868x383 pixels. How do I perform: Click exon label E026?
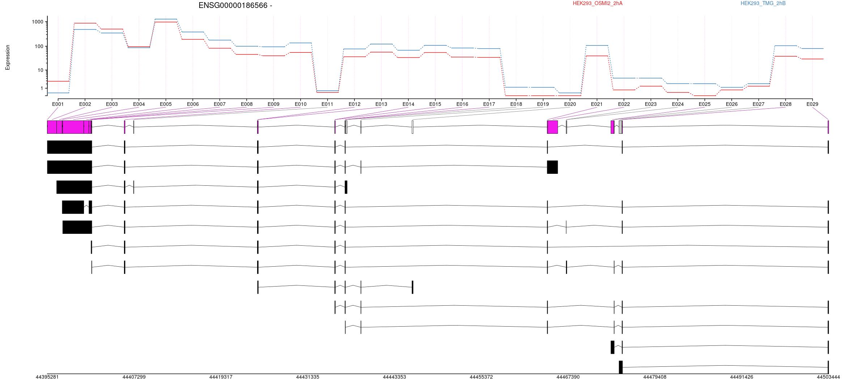(732, 104)
